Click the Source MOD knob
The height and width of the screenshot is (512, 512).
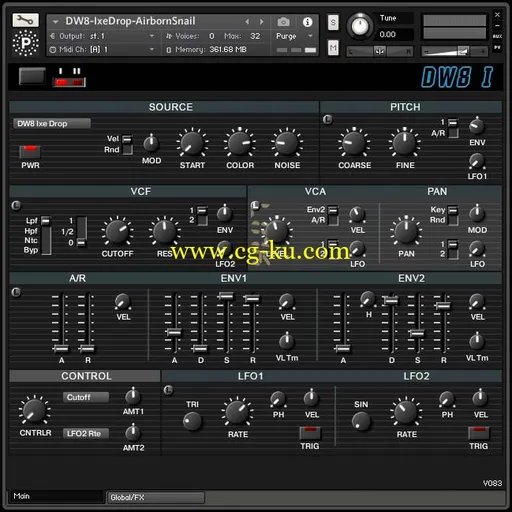(x=151, y=144)
